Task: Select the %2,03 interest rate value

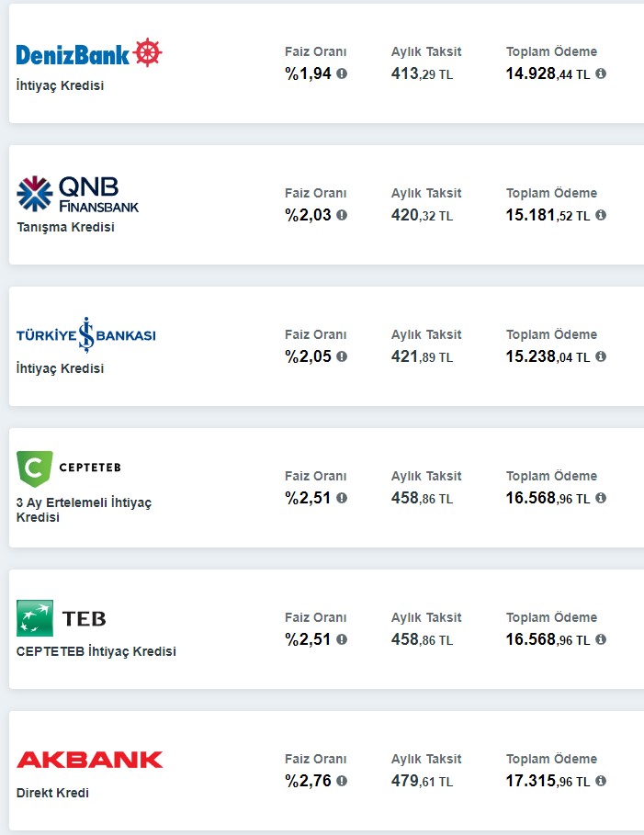Action: [309, 215]
